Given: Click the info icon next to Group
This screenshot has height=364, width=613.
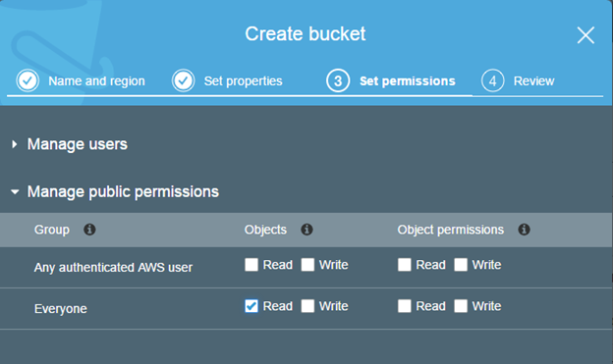Looking at the screenshot, I should (x=89, y=230).
